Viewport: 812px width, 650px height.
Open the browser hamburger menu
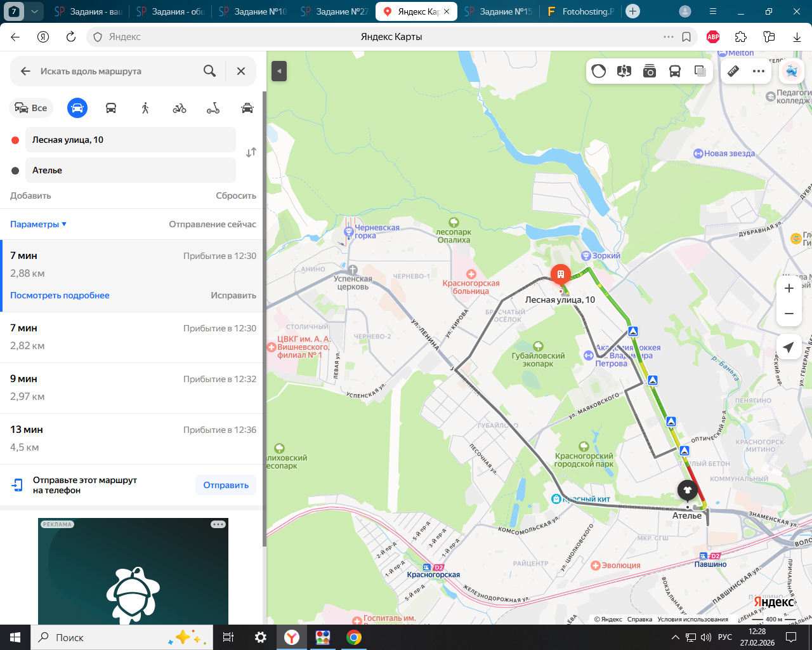(713, 11)
